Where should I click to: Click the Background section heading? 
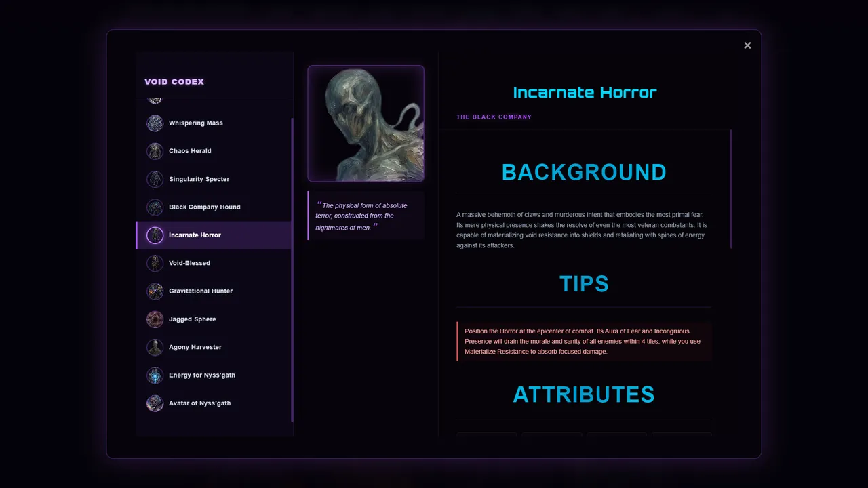click(584, 172)
